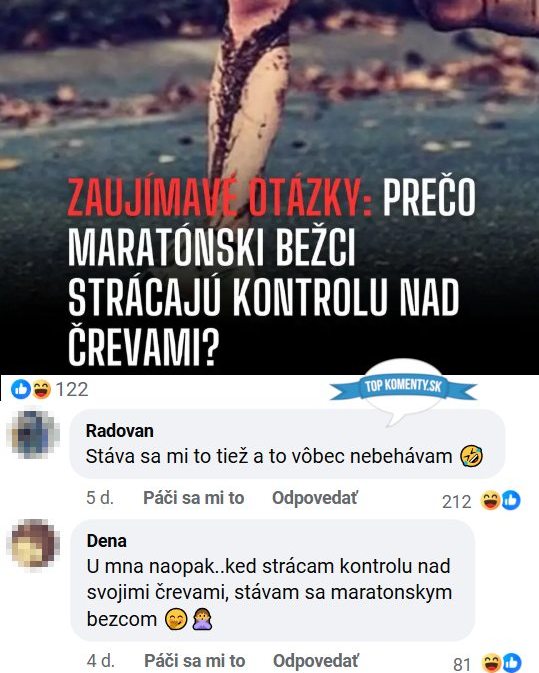Open the 5 d. timestamp on Radovan's comment
This screenshot has width=539, height=673.
tap(100, 498)
